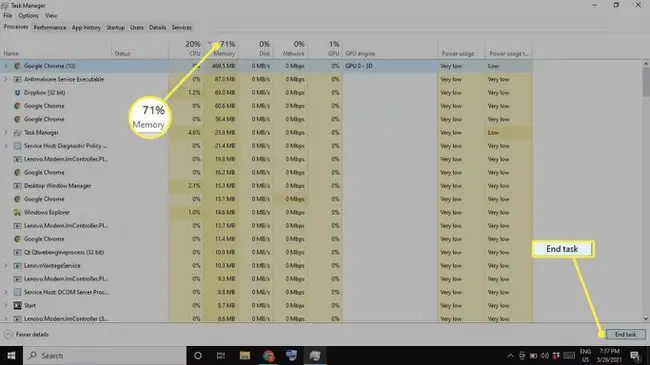Open Windows Start button on taskbar
Screen dimensions: 650x365
[x=11, y=355]
